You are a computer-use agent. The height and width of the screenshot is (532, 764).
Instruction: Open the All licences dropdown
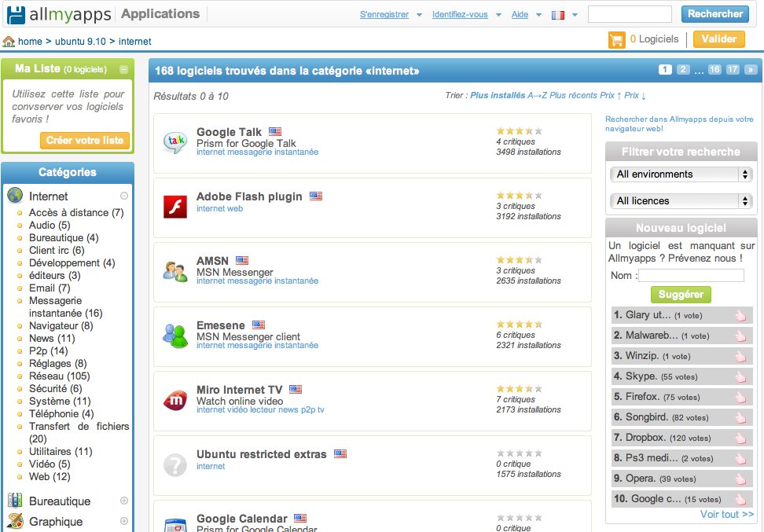681,200
